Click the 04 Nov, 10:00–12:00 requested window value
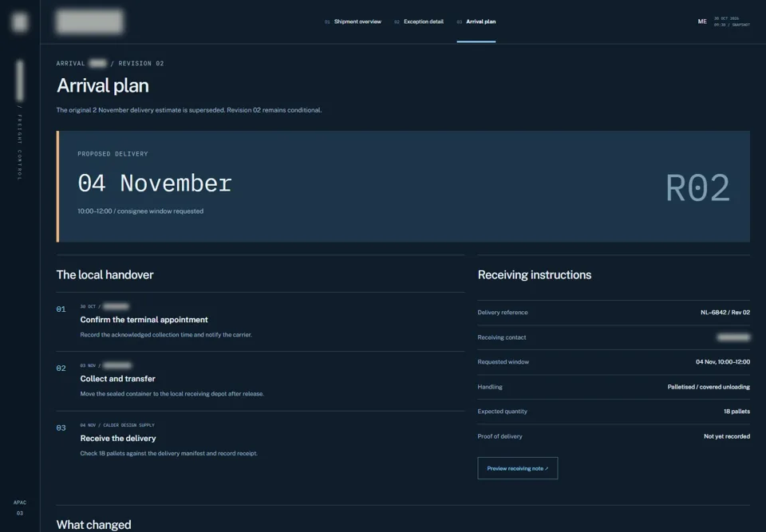 723,362
